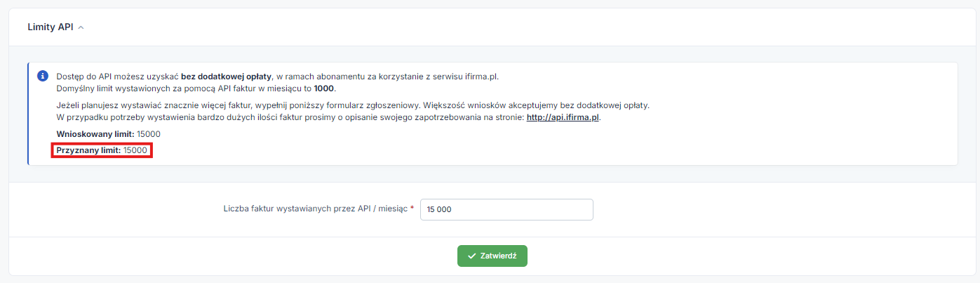This screenshot has height=283, width=980.
Task: Click the Zatwierdź button
Action: (x=492, y=256)
